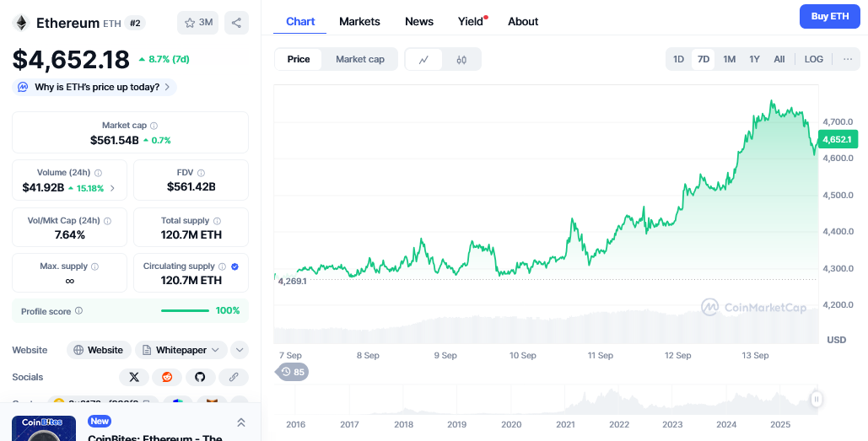Screen dimensions: 868x441
Task: Expand Volume (24h) details arrow
Action: pyautogui.click(x=112, y=188)
